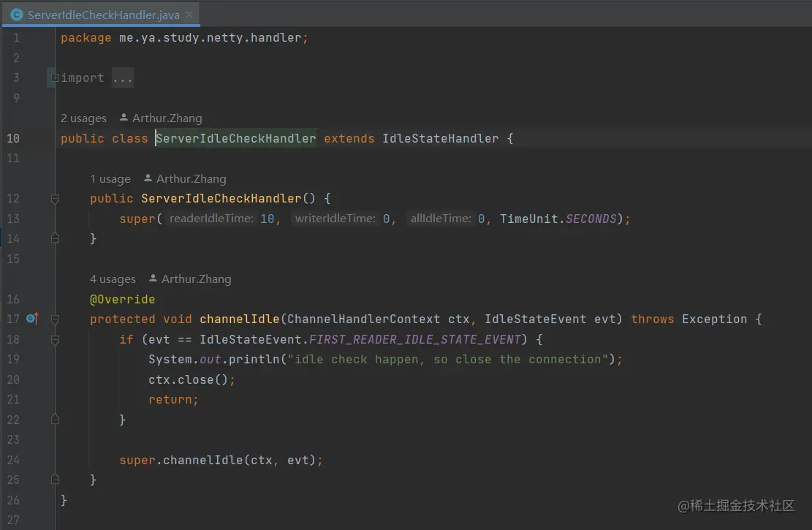Viewport: 812px width, 530px height.
Task: Click the 'allIdleTime:' parameter hint
Action: coord(441,219)
